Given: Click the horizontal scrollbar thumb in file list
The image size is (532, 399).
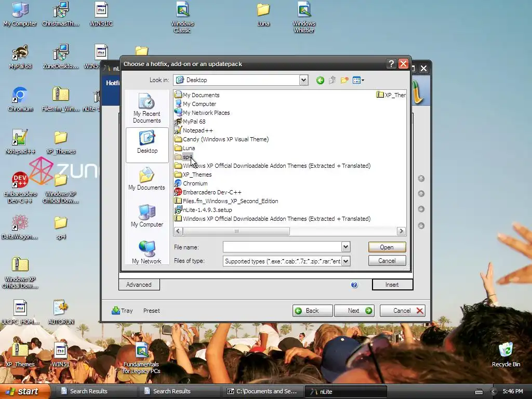Looking at the screenshot, I should 236,231.
